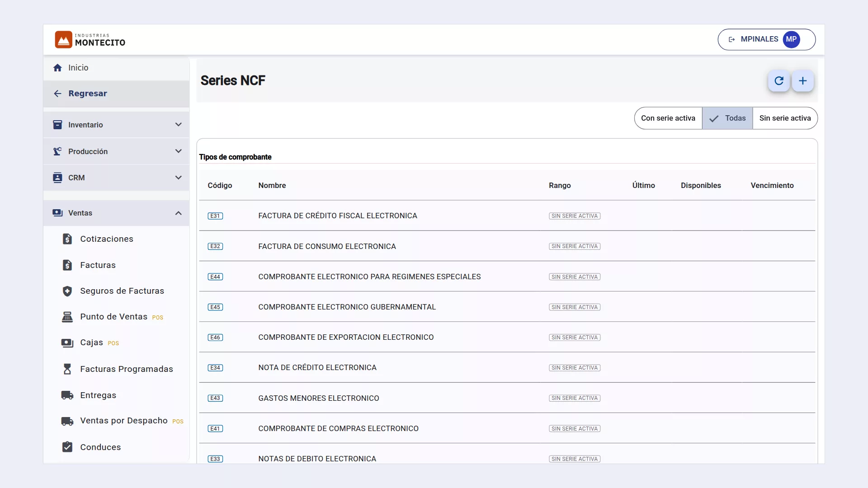
Task: Click COMPROBANTE ELECTRONICO GUBERNAMENTAL row name
Action: [x=347, y=307]
